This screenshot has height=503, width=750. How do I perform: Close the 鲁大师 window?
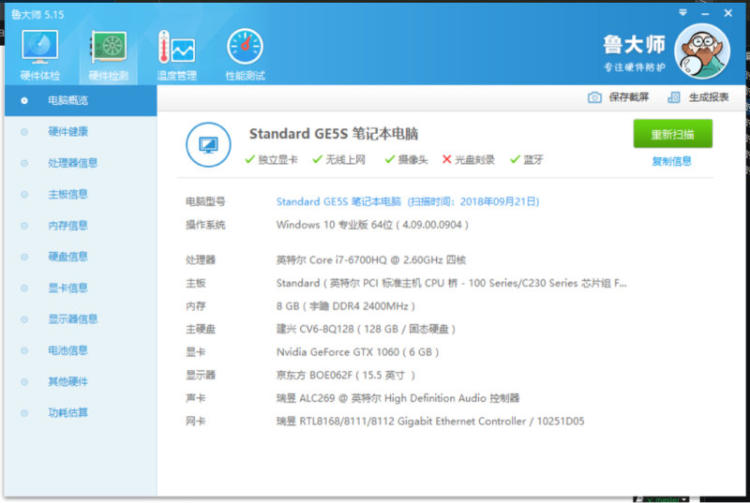(x=728, y=13)
